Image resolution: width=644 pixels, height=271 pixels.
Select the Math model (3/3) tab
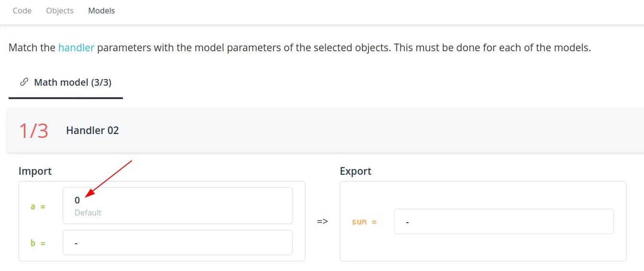pyautogui.click(x=72, y=82)
